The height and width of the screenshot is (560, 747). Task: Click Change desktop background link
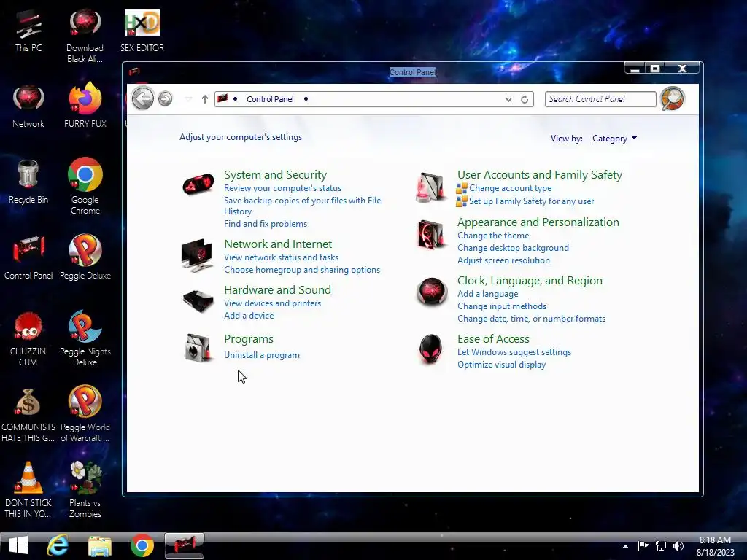coord(513,248)
